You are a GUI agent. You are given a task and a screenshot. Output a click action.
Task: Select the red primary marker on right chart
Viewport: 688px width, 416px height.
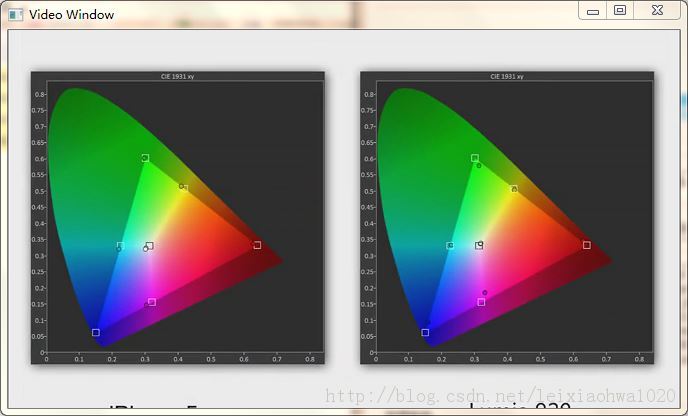(x=587, y=245)
